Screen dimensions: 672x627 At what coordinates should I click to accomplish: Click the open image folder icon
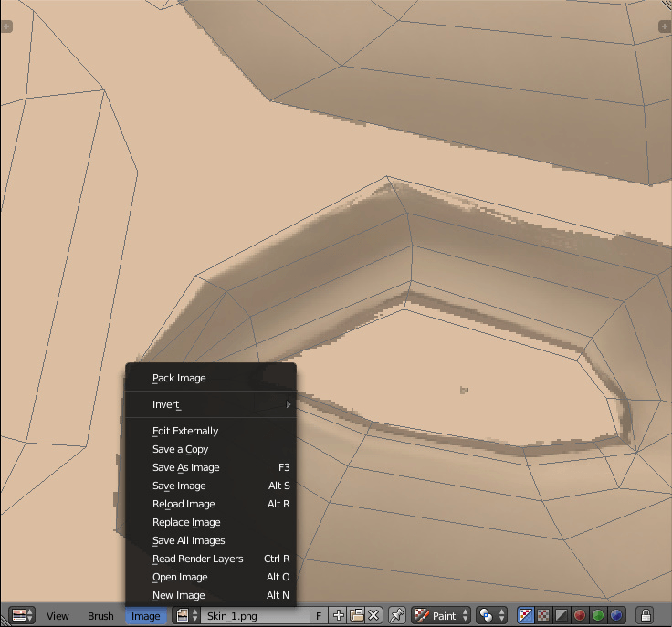point(356,616)
